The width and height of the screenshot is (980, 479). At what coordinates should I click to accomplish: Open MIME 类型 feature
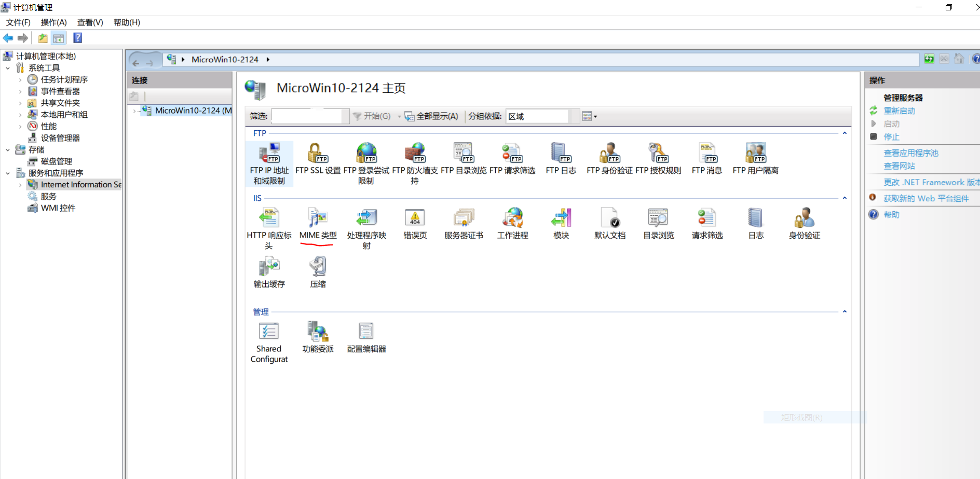tap(318, 224)
